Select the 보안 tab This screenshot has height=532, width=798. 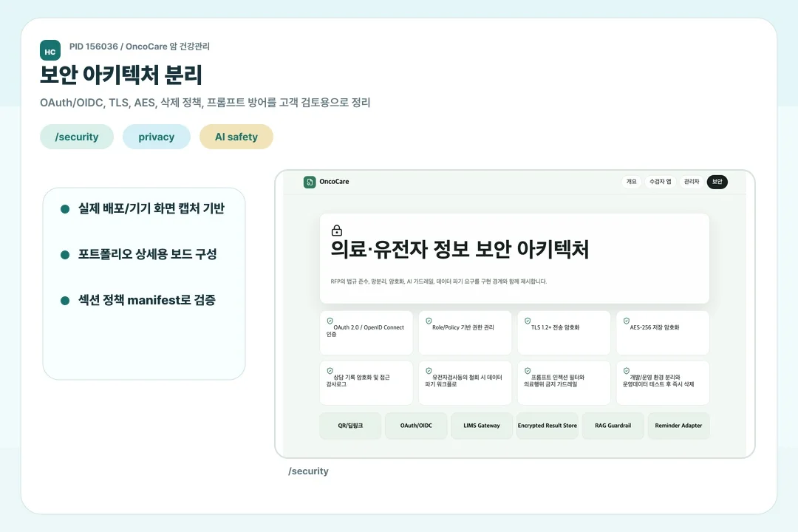click(x=717, y=182)
